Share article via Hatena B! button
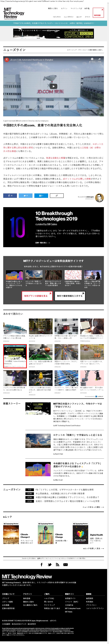The height and width of the screenshot is (644, 109). pyautogui.click(x=41, y=196)
